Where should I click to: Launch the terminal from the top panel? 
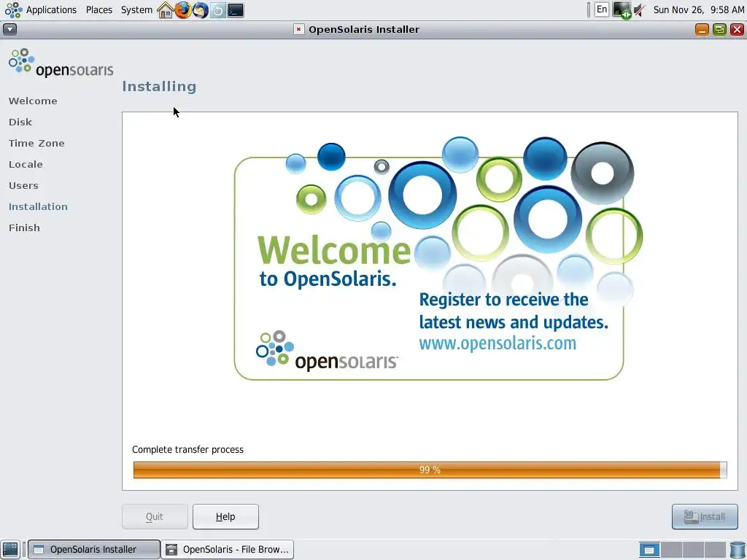tap(236, 10)
